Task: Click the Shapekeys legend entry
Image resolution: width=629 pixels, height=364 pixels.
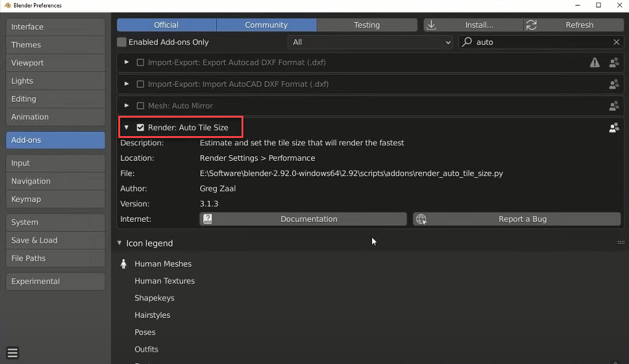Action: point(155,298)
